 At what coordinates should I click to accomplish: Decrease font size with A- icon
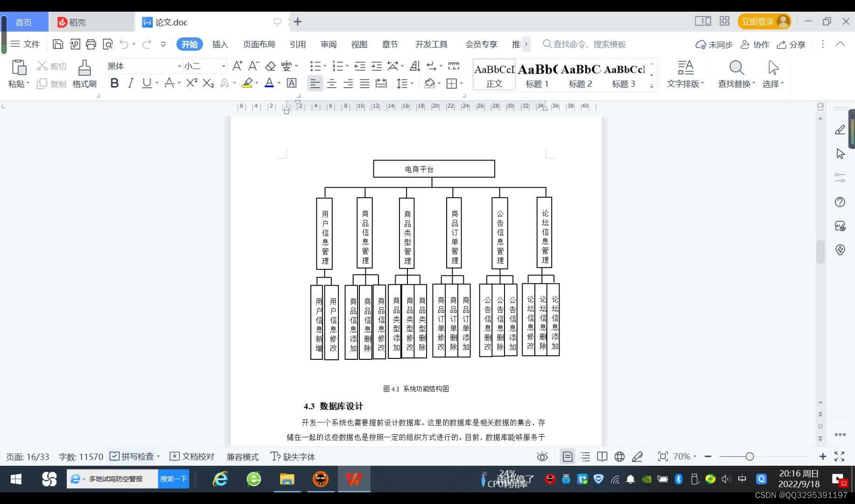point(253,66)
